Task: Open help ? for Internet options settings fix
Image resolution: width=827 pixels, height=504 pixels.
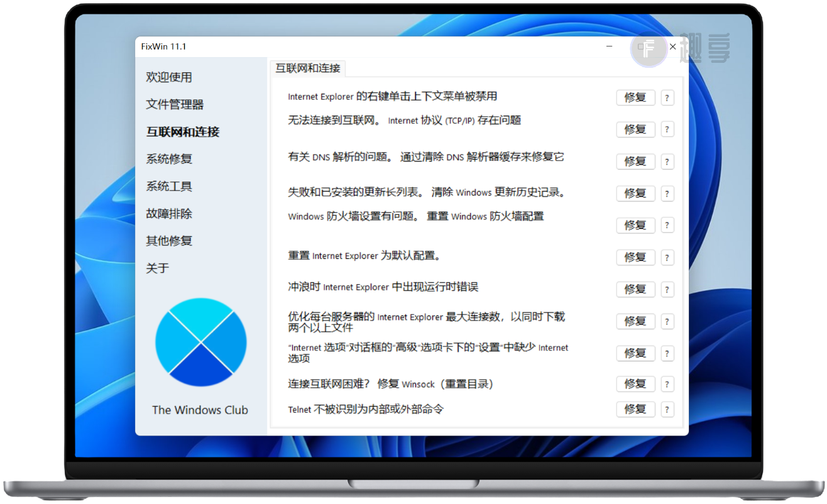Action: [667, 353]
